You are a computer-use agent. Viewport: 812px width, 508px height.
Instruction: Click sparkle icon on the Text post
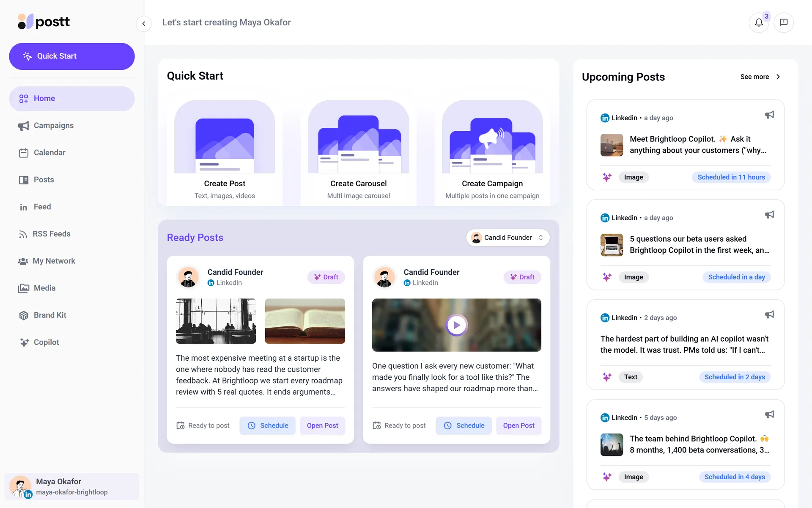point(607,377)
